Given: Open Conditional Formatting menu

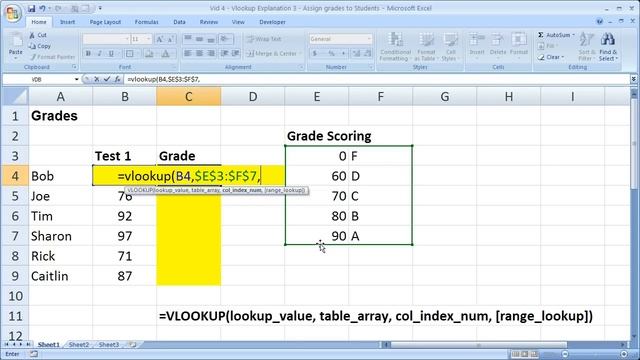Looking at the screenshot, I should click(395, 47).
